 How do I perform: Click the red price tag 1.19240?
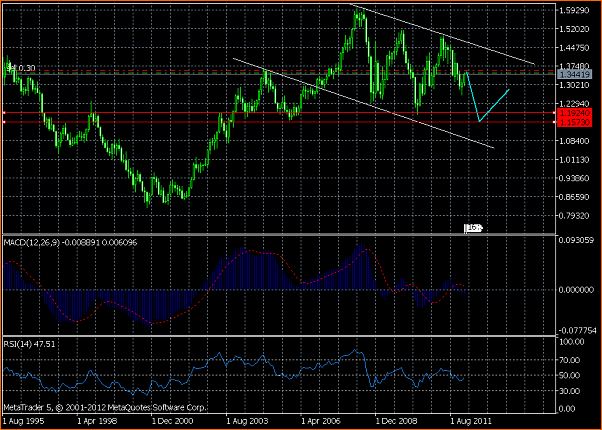pos(575,113)
